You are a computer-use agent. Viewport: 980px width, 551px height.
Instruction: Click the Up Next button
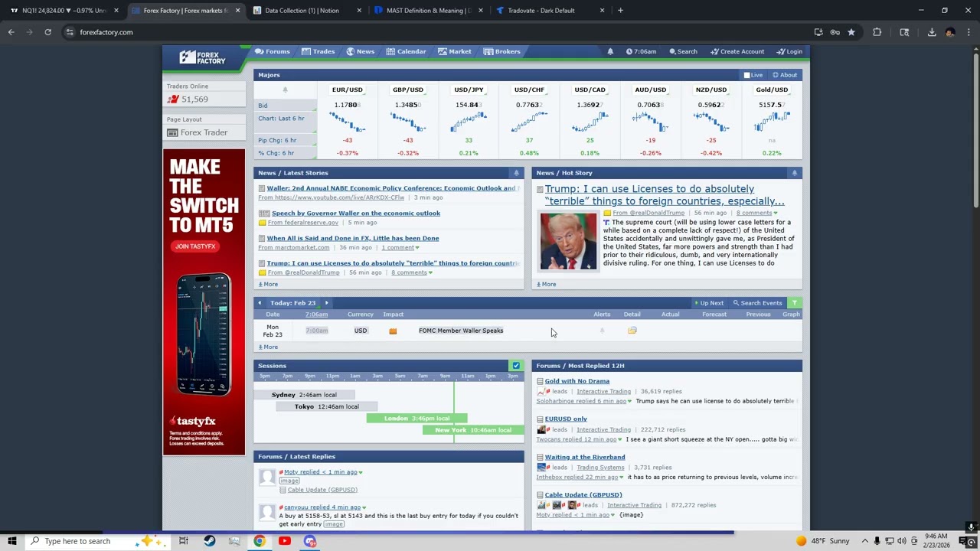[x=708, y=303]
